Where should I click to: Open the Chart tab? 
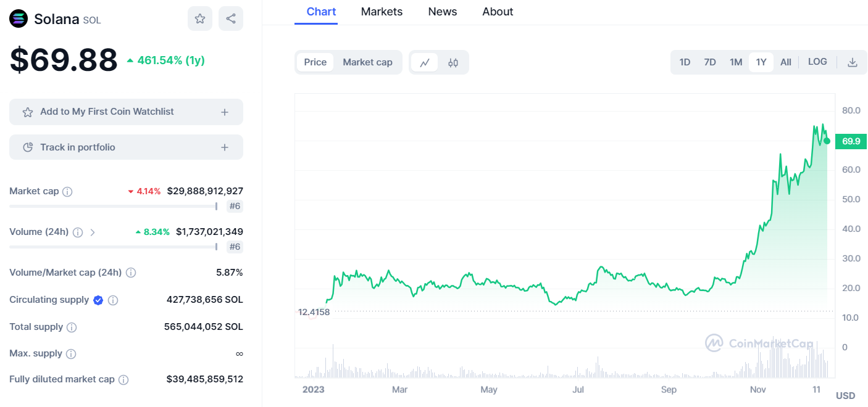322,12
